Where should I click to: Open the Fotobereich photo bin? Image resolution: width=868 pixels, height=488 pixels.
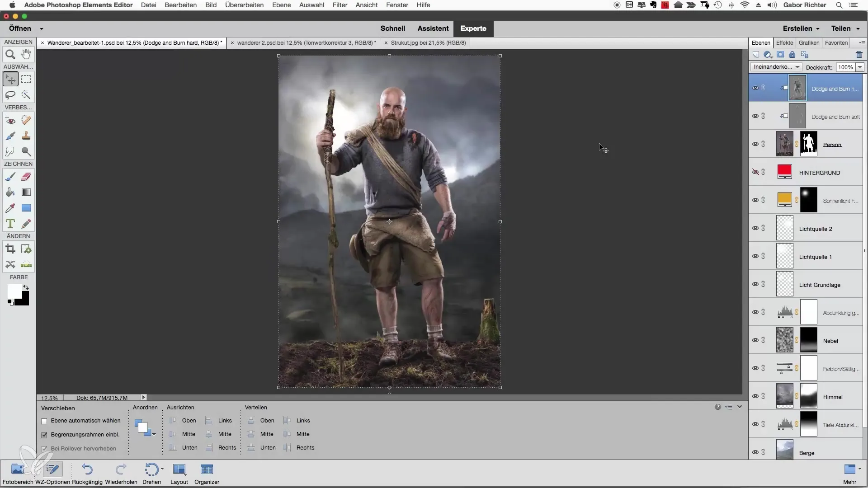[18, 474]
